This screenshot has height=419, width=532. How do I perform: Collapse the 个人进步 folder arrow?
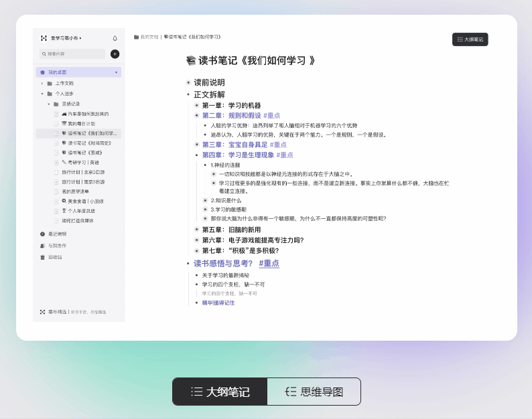point(42,94)
